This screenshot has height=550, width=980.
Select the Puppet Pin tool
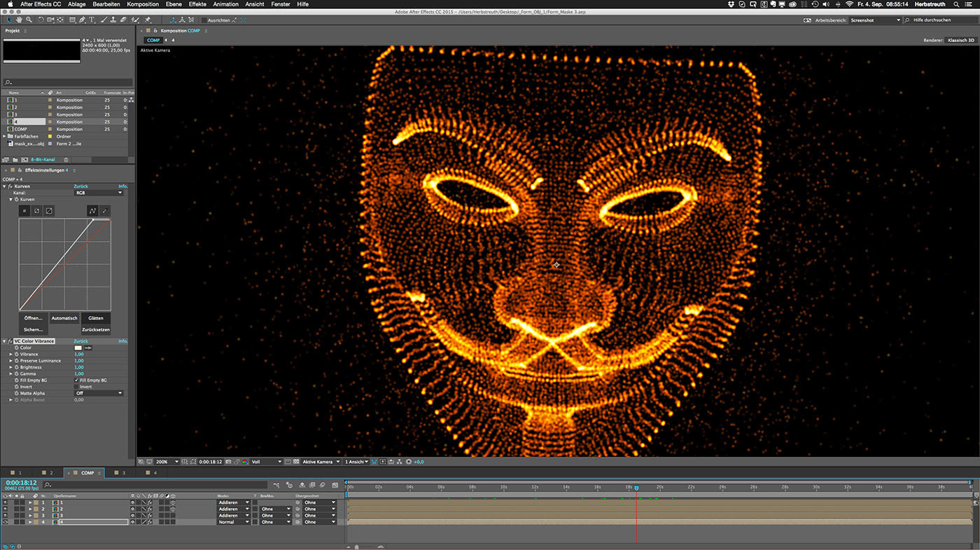point(148,20)
